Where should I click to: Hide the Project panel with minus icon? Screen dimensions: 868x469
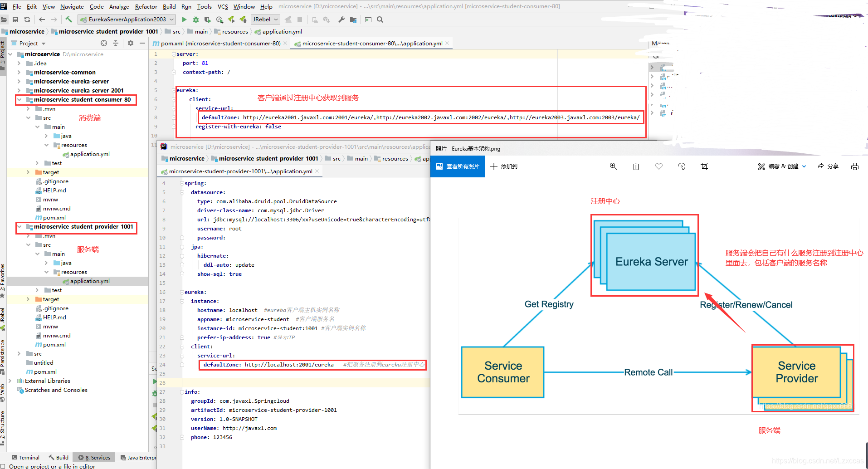point(142,43)
